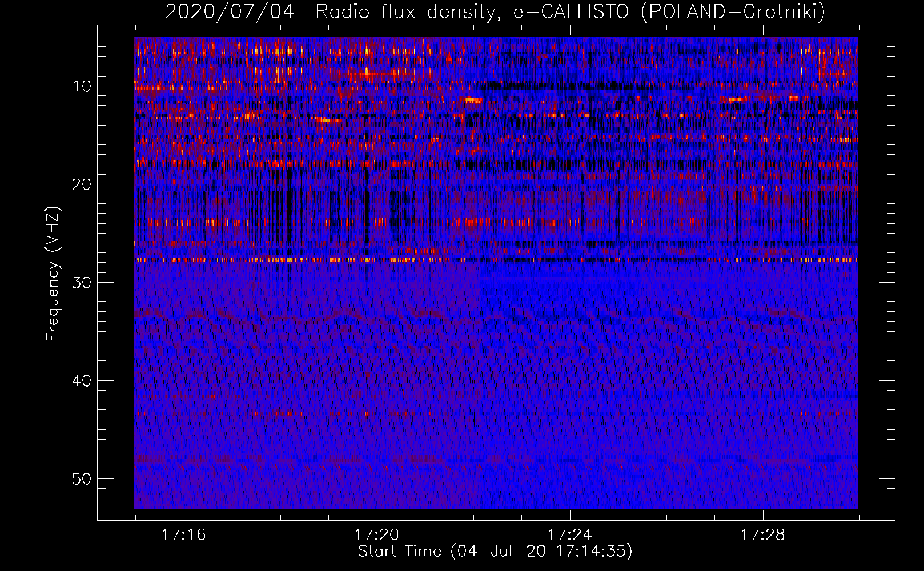Click the 10 MHz frequency tick label
Screen dimensions: 924x571
click(x=82, y=86)
